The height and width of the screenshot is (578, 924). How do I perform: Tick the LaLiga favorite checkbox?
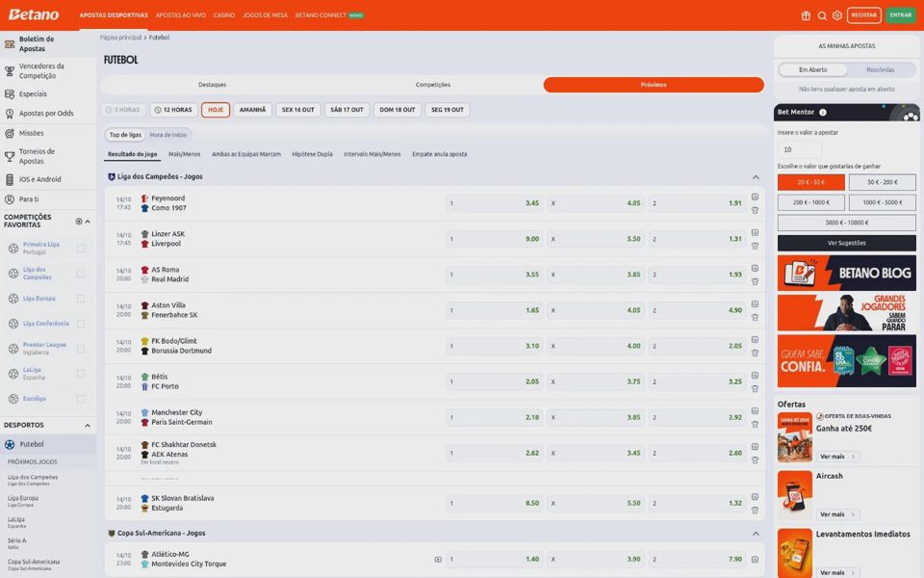(81, 374)
